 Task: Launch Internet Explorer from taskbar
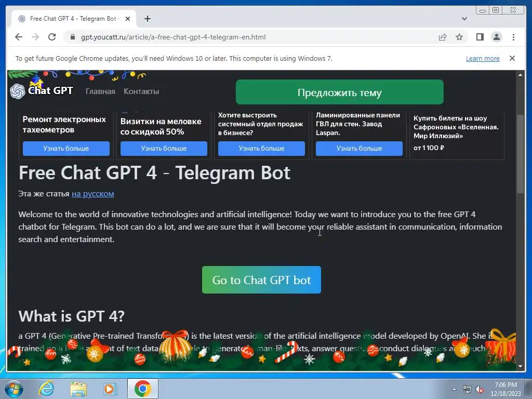(46, 389)
